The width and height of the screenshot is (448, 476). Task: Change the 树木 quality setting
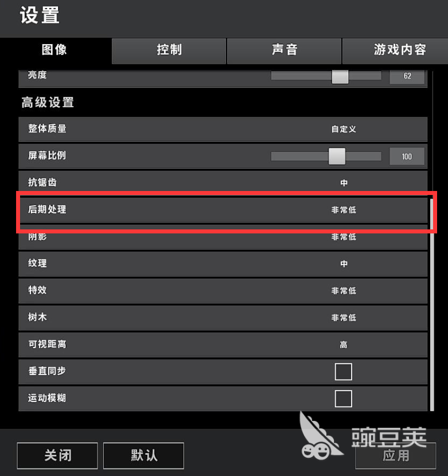(x=344, y=318)
